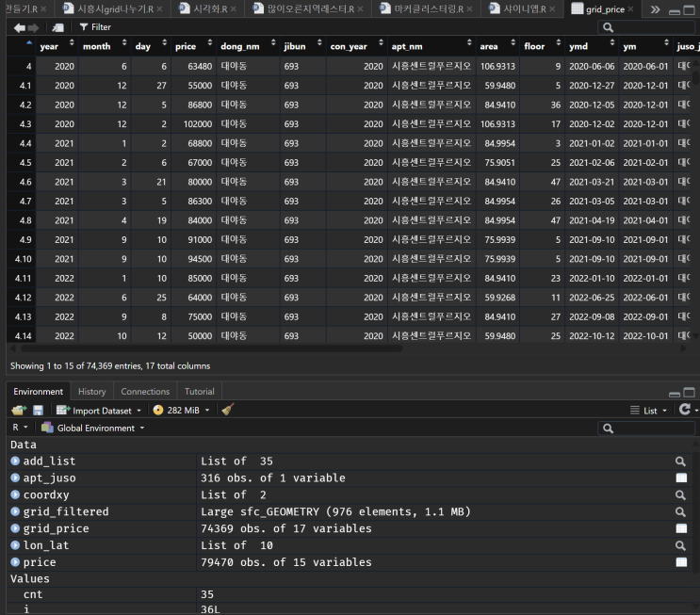Sort by the dong_nm column
This screenshot has height=615, width=700.
[x=248, y=46]
